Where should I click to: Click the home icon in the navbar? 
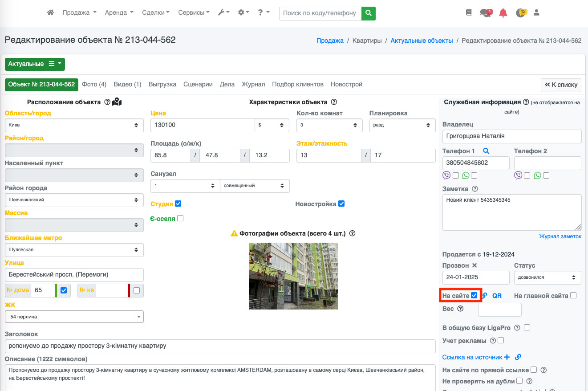tap(50, 13)
